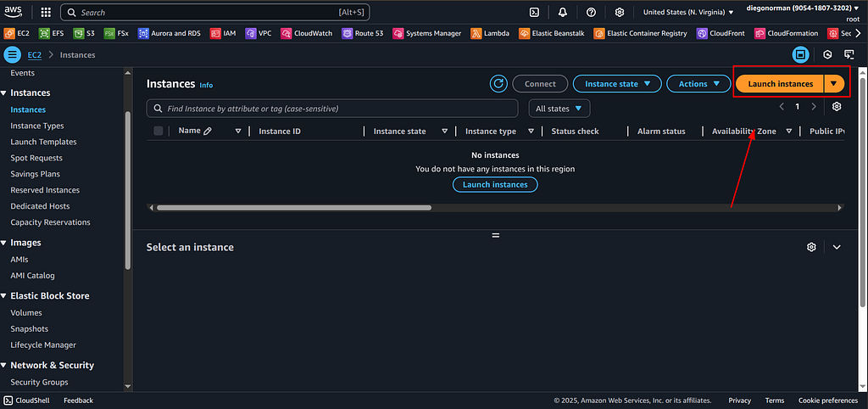Open the S3 favorites shortcut
The height and width of the screenshot is (409, 868).
[x=84, y=33]
